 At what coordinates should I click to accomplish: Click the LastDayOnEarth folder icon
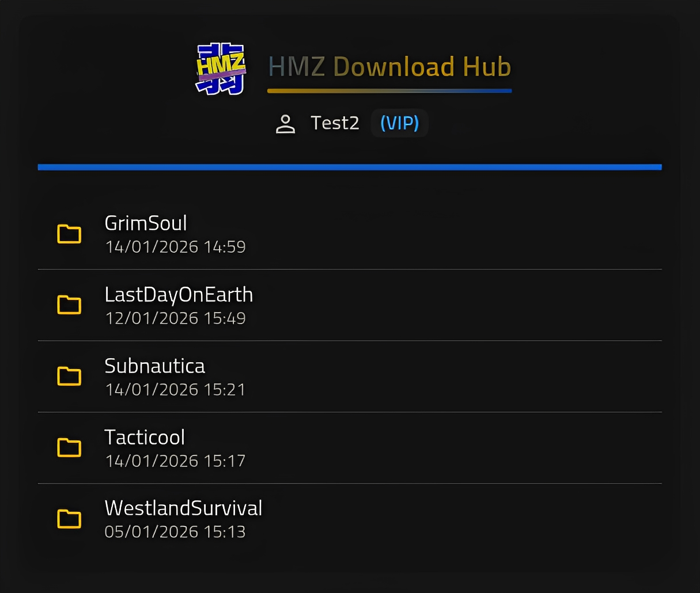(x=69, y=305)
